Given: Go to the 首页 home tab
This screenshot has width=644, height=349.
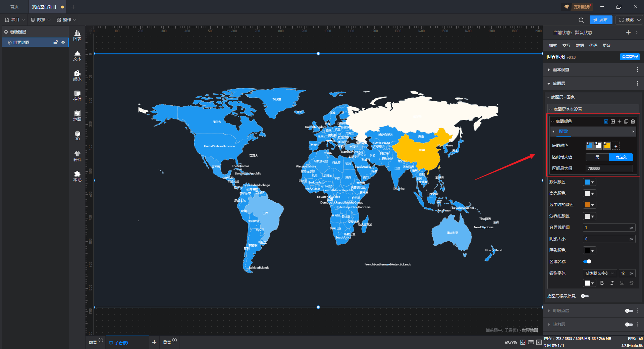Looking at the screenshot, I should pyautogui.click(x=14, y=7).
